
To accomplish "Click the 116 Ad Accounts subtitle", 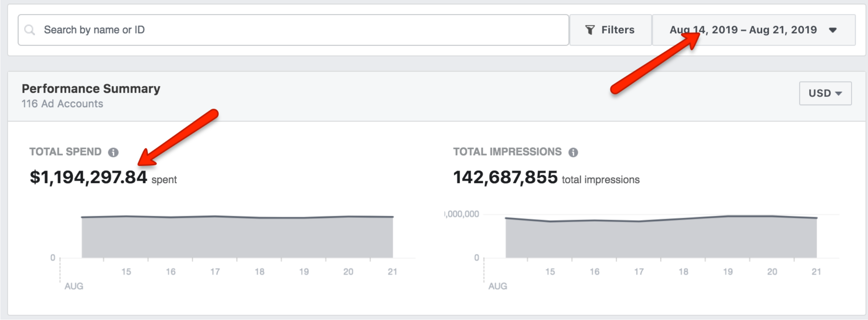I will [62, 104].
